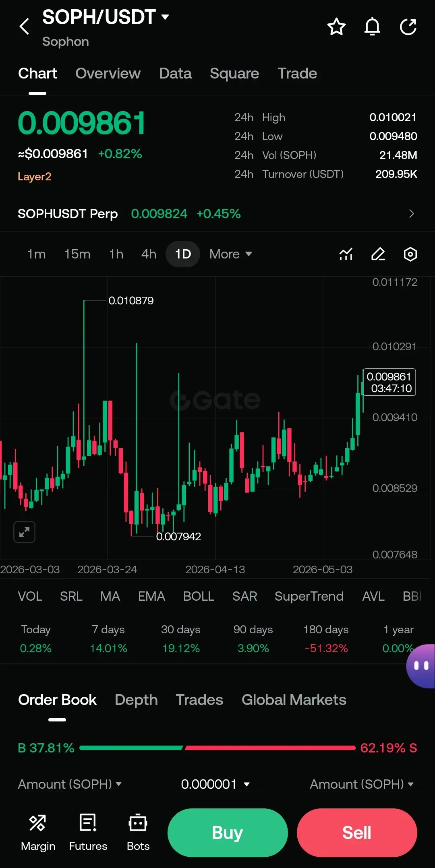Toggle the BOLL indicator
The image size is (435, 868).
click(199, 596)
